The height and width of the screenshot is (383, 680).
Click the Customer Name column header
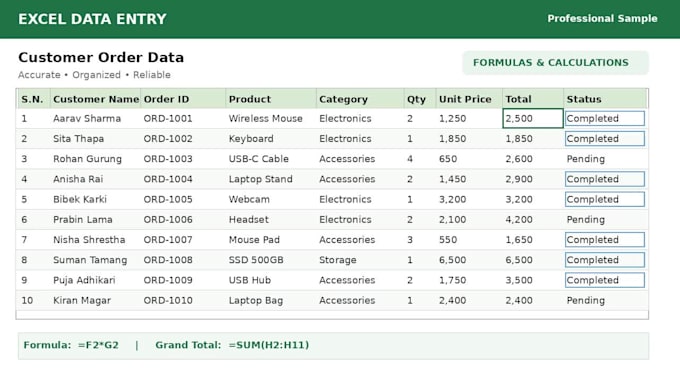(x=95, y=99)
